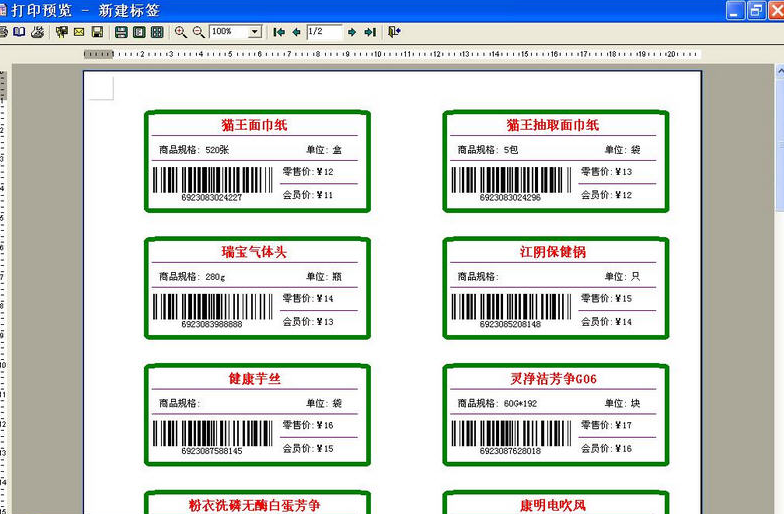
Task: Click the vertical scrollbar on the right
Action: 780,288
